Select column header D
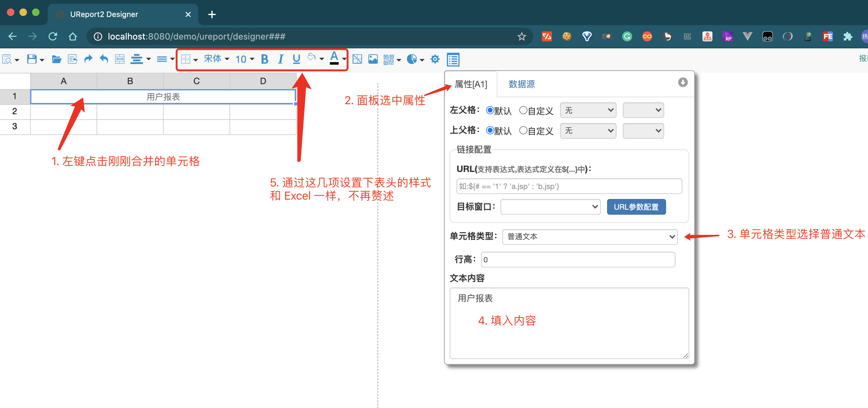Image resolution: width=868 pixels, height=408 pixels. point(263,81)
